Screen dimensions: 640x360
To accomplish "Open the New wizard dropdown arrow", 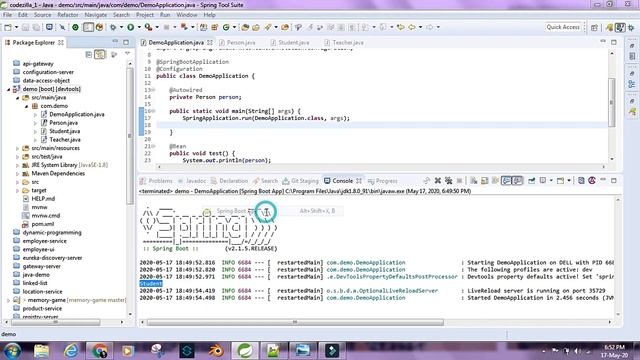I will coord(16,27).
